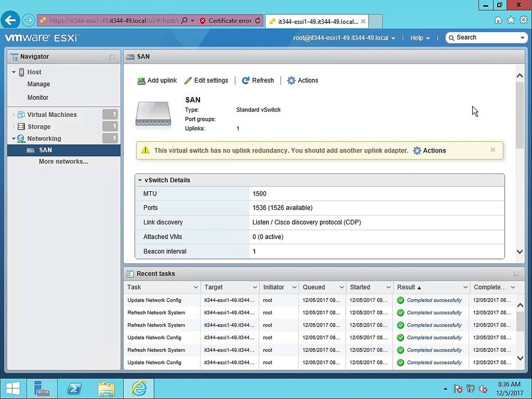This screenshot has width=532, height=399.
Task: Click the Networking globe icon
Action: [21, 139]
